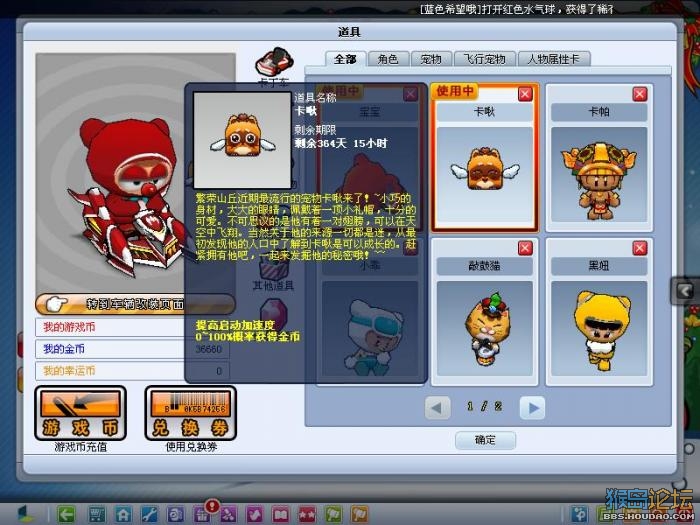Click the pink open book icon
Image resolution: width=700 pixels, height=525 pixels.
click(280, 514)
